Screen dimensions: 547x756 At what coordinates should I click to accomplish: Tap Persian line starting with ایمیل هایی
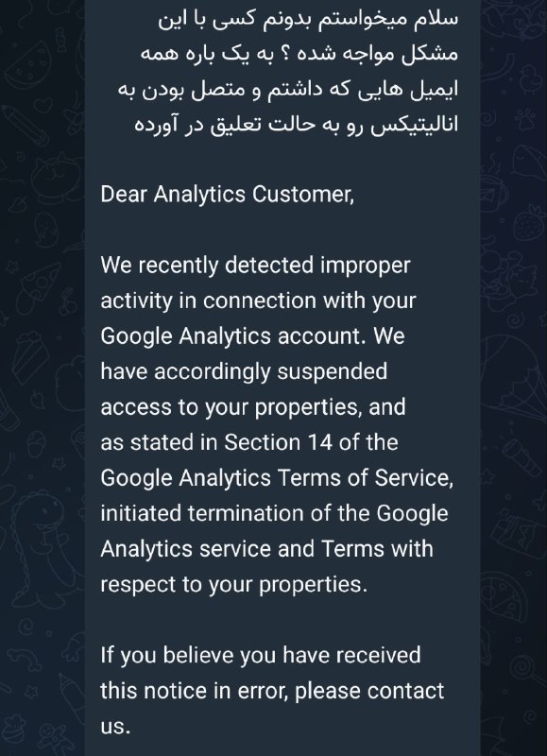(288, 90)
